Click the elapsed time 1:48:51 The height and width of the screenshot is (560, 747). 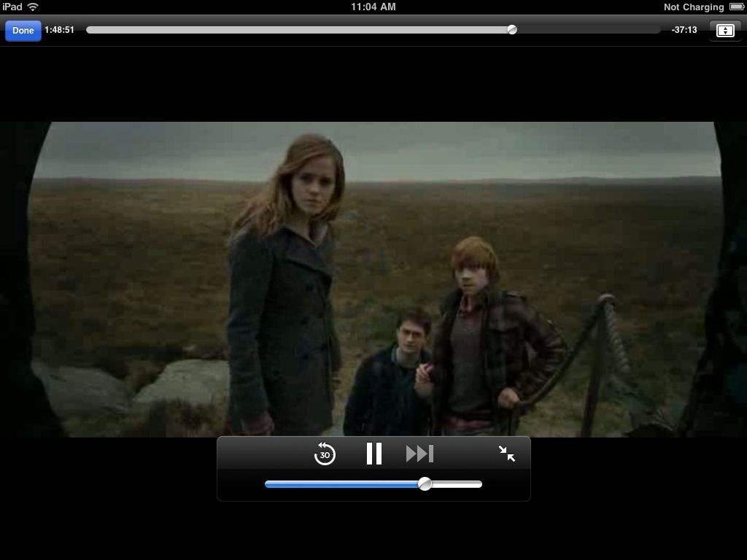[x=59, y=29]
